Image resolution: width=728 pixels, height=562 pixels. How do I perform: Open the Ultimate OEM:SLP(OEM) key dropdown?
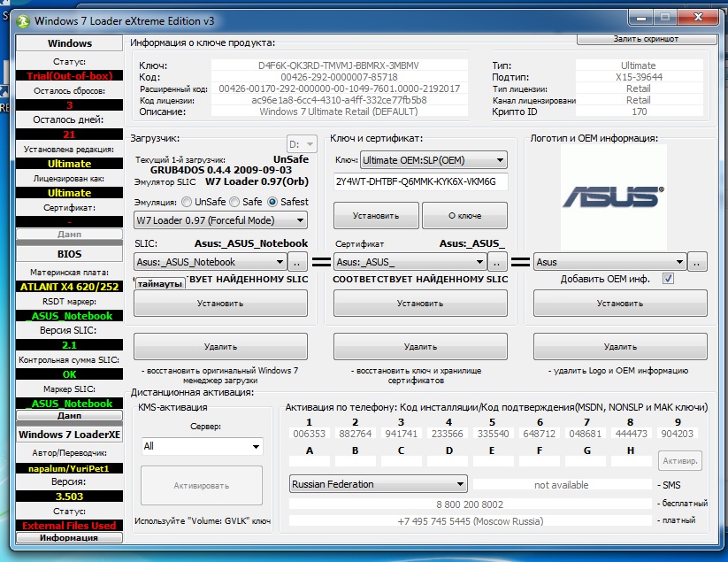(x=433, y=160)
